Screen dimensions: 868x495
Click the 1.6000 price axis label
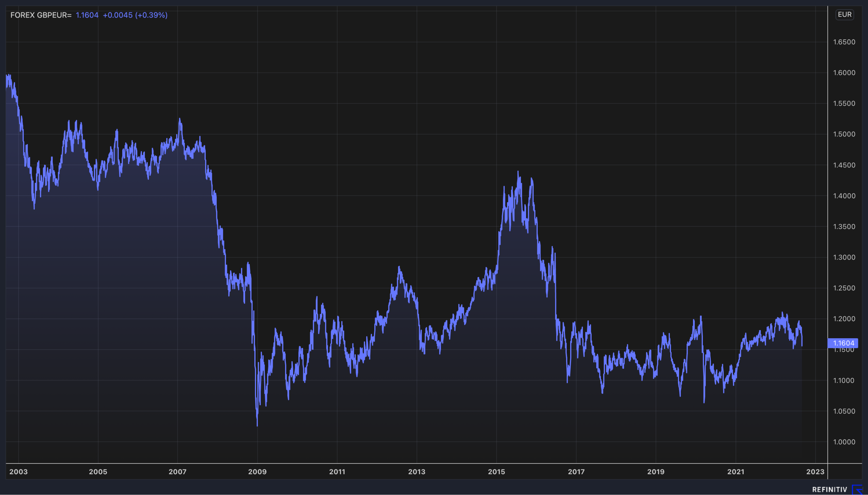[x=844, y=73]
